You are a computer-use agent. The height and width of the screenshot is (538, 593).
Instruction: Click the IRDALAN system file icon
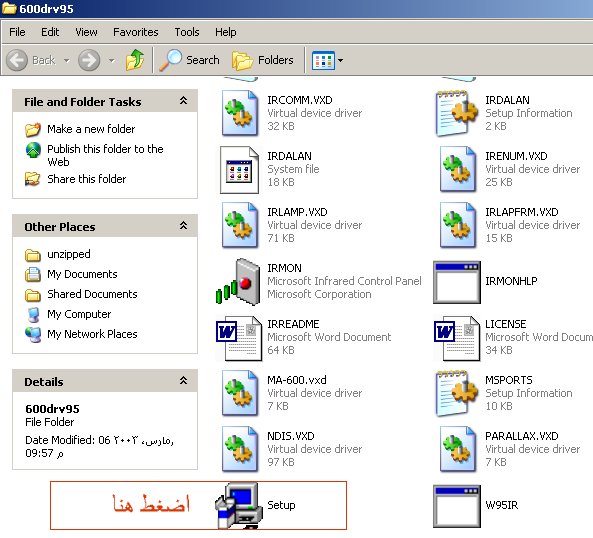click(x=239, y=170)
